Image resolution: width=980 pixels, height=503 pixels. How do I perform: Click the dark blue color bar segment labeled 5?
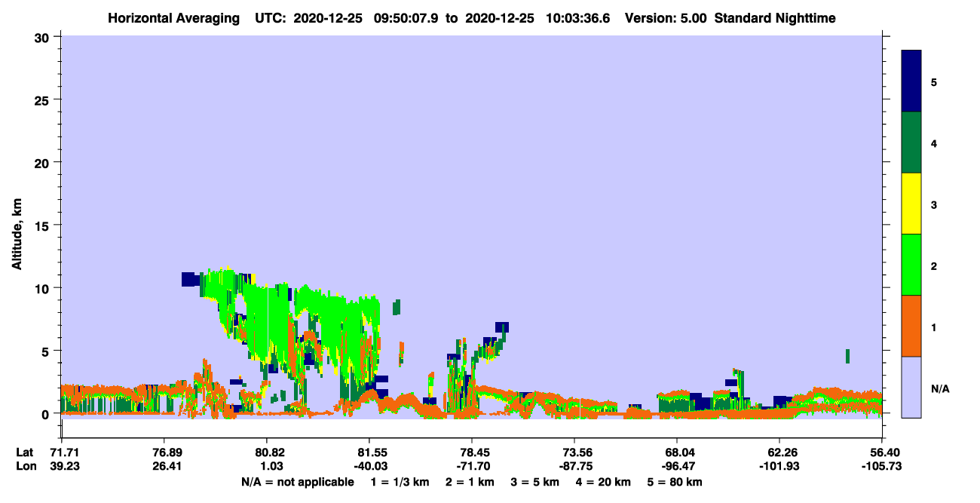point(911,81)
